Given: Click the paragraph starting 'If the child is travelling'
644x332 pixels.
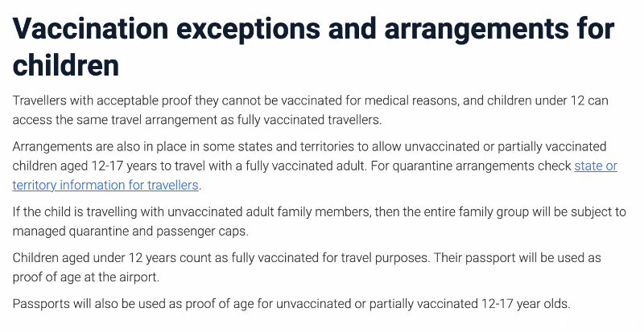Looking at the screenshot, I should 319,221.
